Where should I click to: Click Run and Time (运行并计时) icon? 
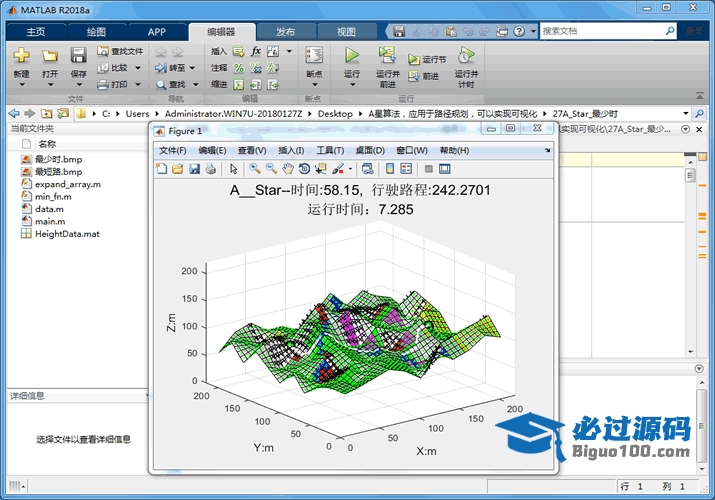[466, 55]
